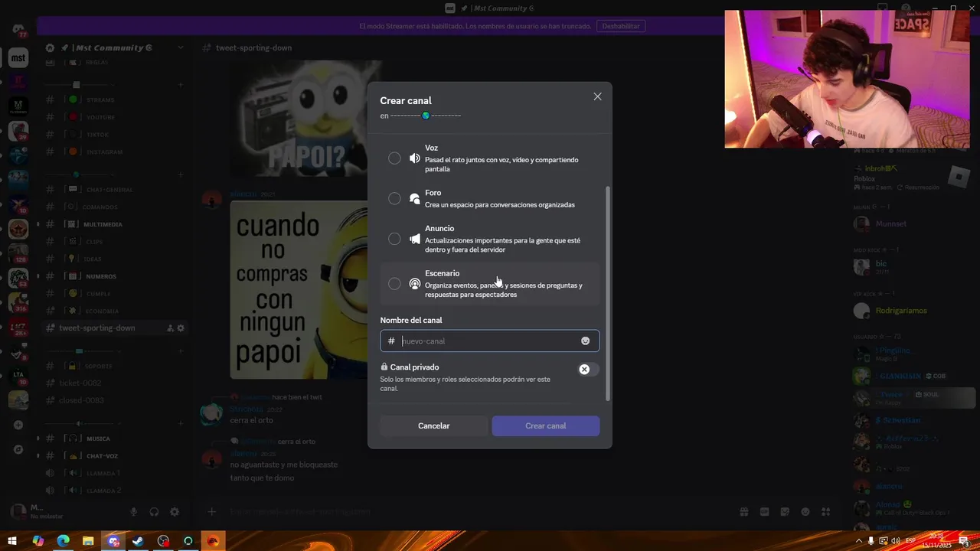Open the GIF picker icon

point(764,512)
